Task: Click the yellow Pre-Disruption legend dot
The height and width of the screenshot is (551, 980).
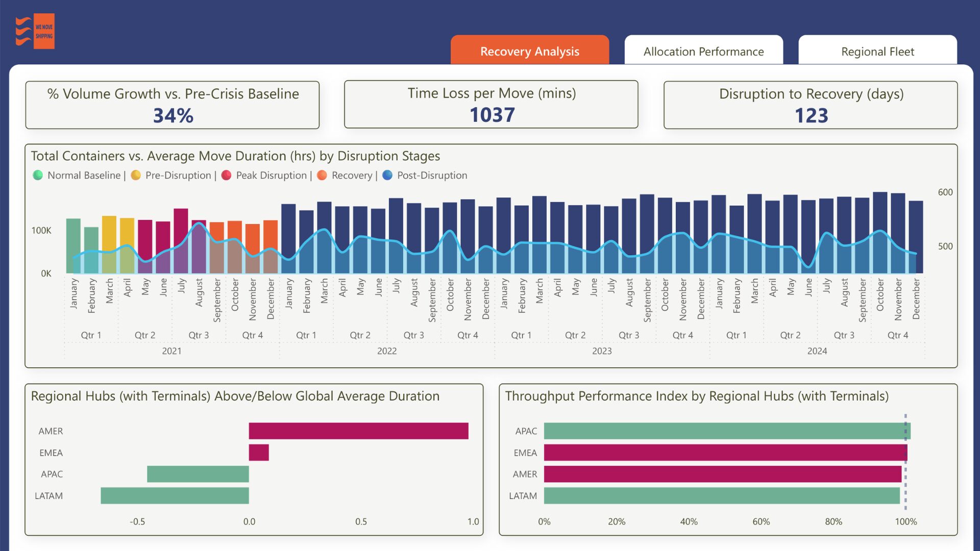Action: pos(136,176)
